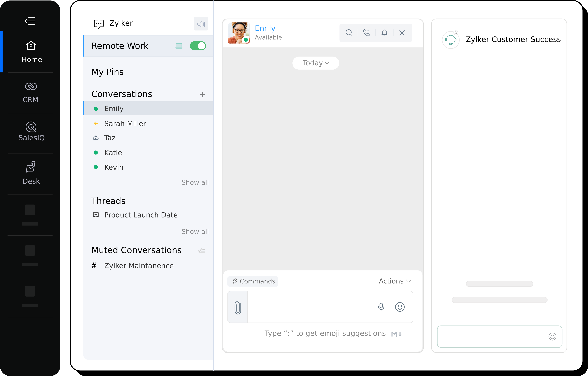Click the plus to add a conversation
The width and height of the screenshot is (588, 376).
pyautogui.click(x=202, y=95)
